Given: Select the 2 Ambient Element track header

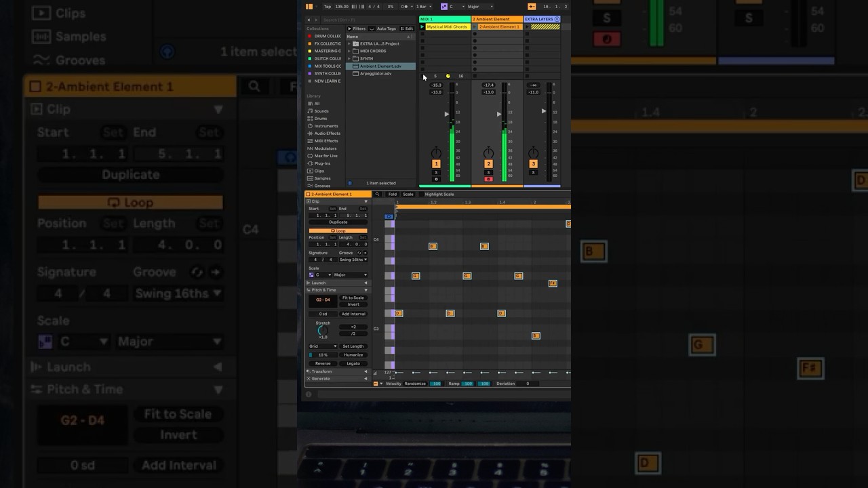Looking at the screenshot, I should tap(497, 19).
